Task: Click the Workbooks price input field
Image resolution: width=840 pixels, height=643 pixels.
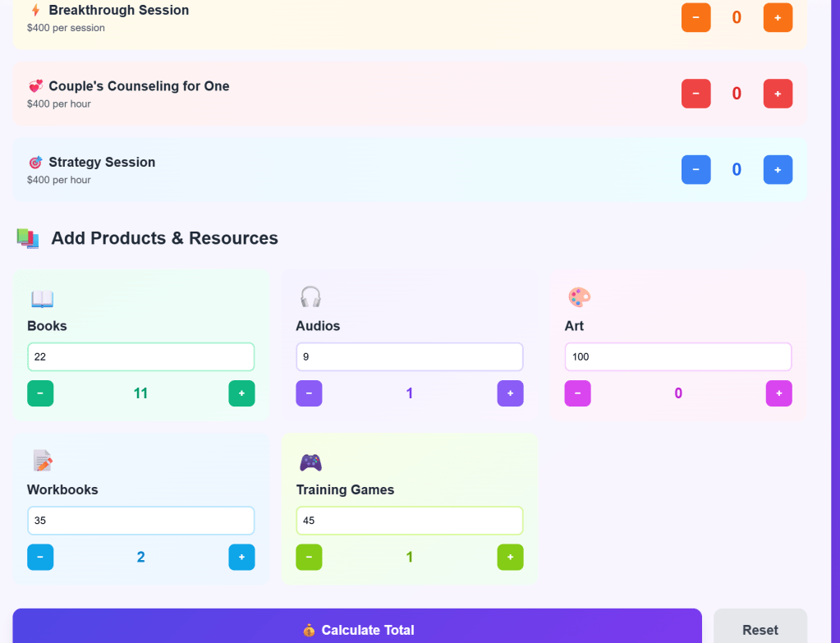Action: point(140,521)
